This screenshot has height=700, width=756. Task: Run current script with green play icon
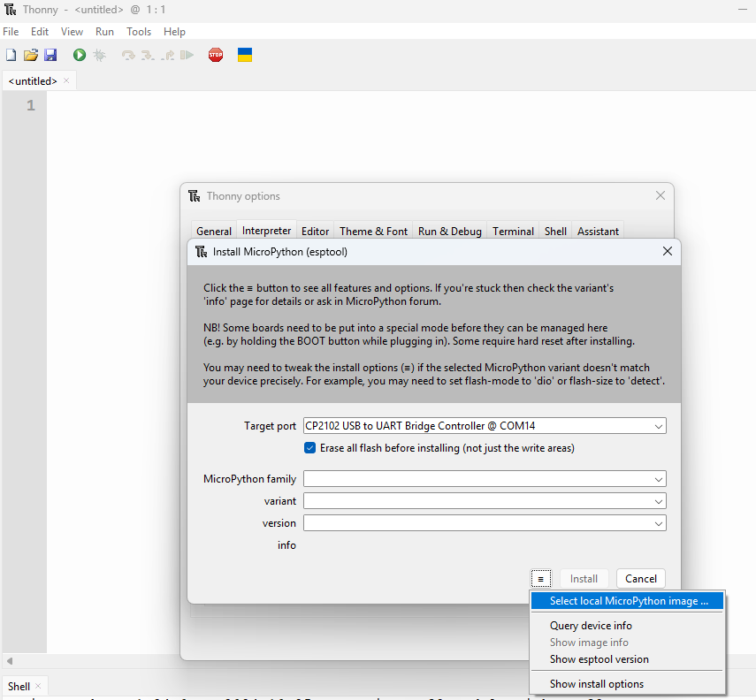pos(80,55)
